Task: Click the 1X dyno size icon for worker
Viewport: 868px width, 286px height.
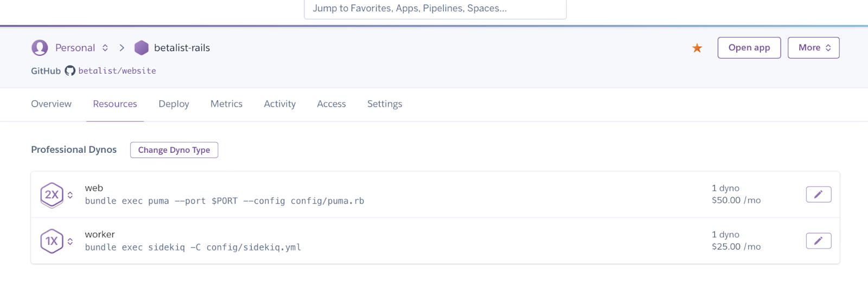Action: pyautogui.click(x=52, y=241)
